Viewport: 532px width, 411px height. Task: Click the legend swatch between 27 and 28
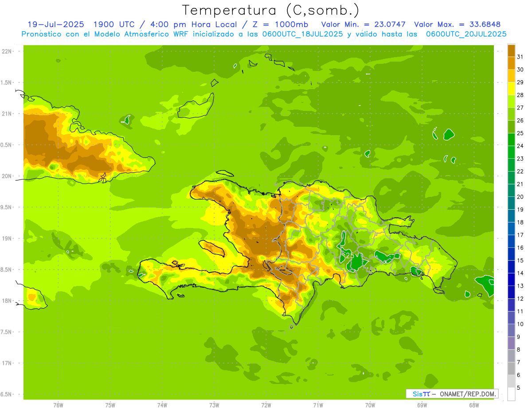pyautogui.click(x=511, y=101)
